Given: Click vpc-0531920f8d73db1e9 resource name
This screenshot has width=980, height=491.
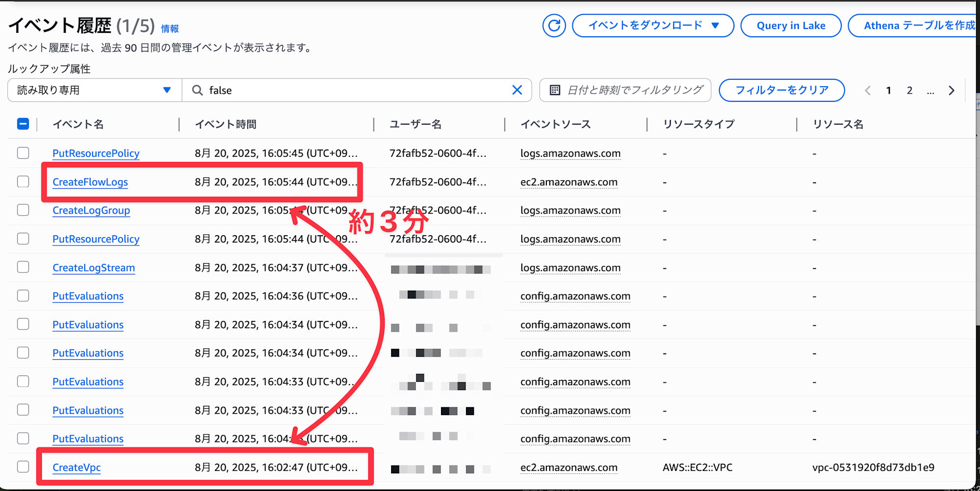Looking at the screenshot, I should (873, 467).
